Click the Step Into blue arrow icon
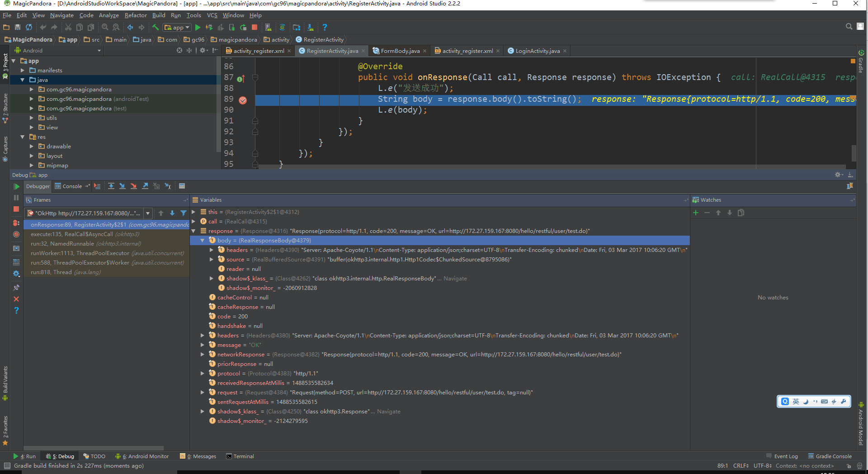Screen dimensions: 868x474 (x=122, y=186)
